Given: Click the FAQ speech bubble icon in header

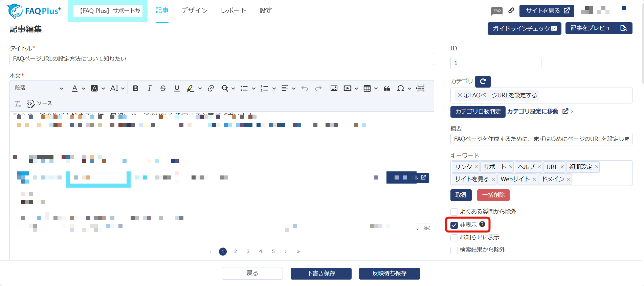Looking at the screenshot, I should (x=497, y=11).
